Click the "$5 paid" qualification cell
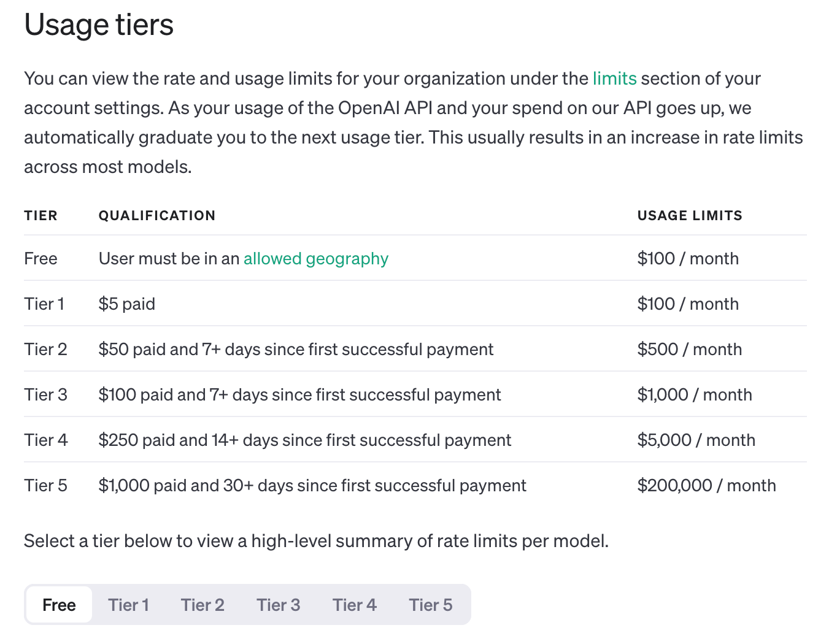The image size is (837, 644). [x=127, y=304]
